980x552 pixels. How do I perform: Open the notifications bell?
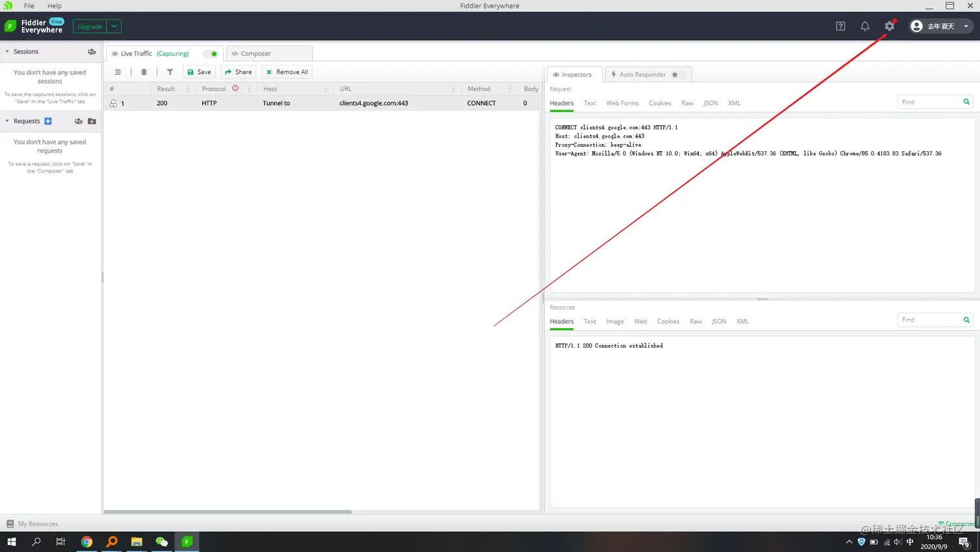click(x=865, y=26)
